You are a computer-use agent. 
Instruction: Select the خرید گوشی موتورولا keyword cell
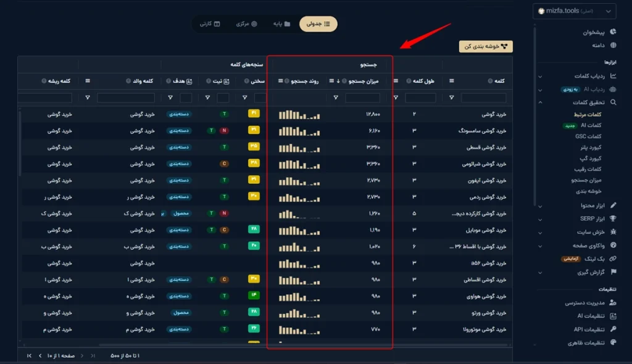pyautogui.click(x=484, y=329)
